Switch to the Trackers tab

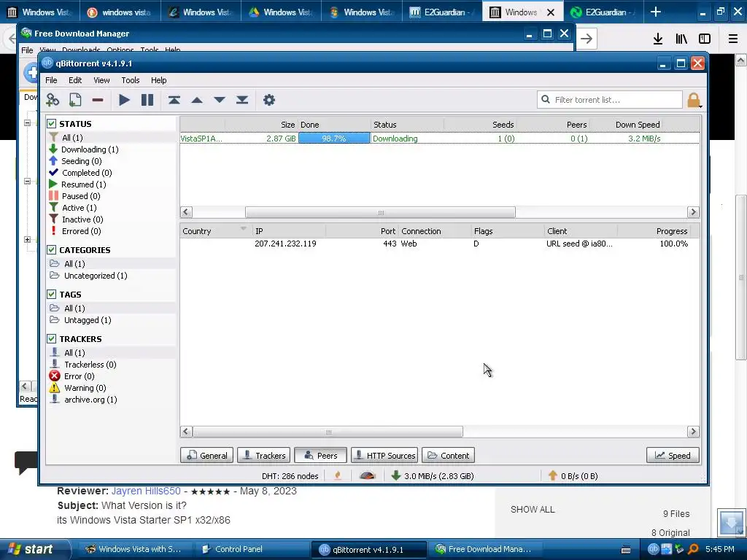tap(264, 455)
